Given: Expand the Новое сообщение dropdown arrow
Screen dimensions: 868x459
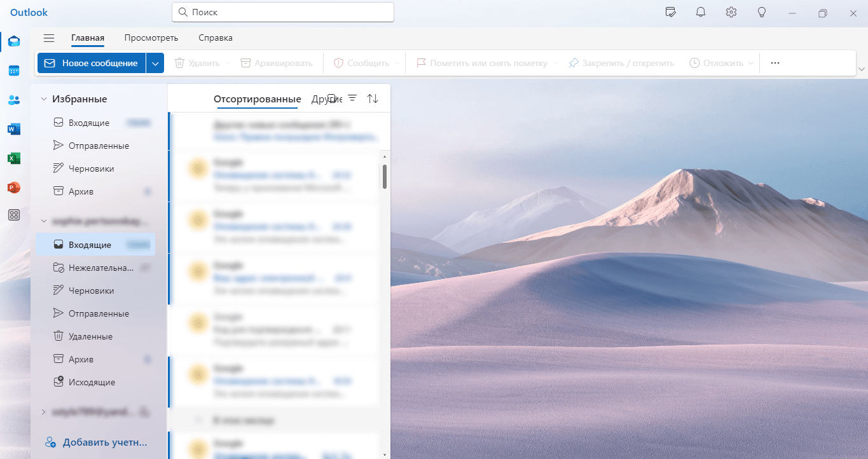Looking at the screenshot, I should (155, 63).
